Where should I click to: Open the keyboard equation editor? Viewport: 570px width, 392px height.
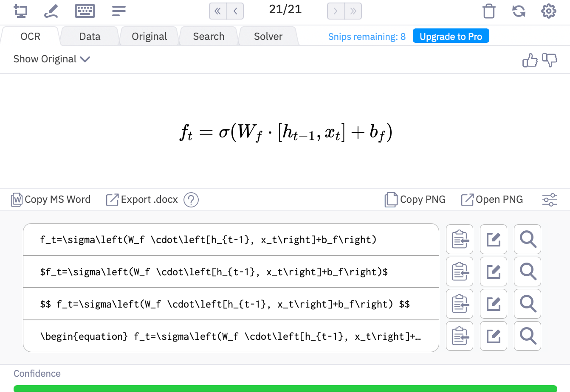(x=85, y=11)
